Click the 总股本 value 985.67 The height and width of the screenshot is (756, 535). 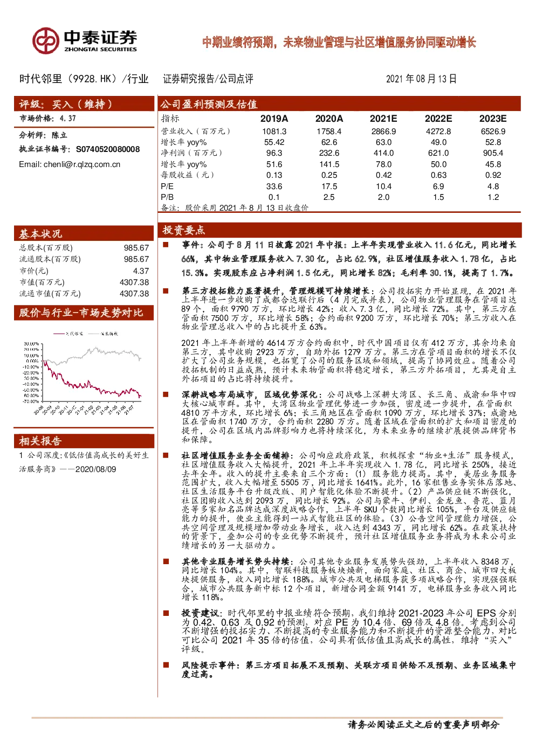[x=136, y=248]
